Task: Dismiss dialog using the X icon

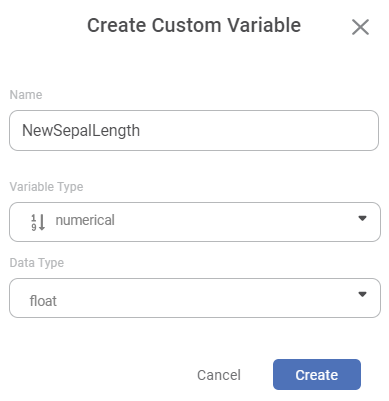Action: [x=360, y=27]
